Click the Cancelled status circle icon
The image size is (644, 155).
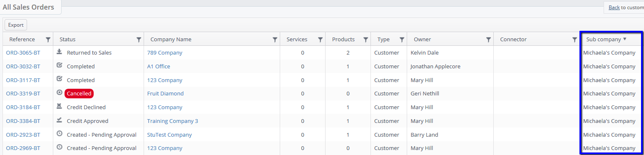point(60,93)
